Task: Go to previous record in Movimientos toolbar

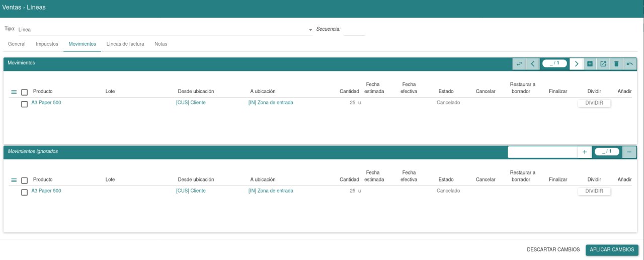Action: [533, 64]
